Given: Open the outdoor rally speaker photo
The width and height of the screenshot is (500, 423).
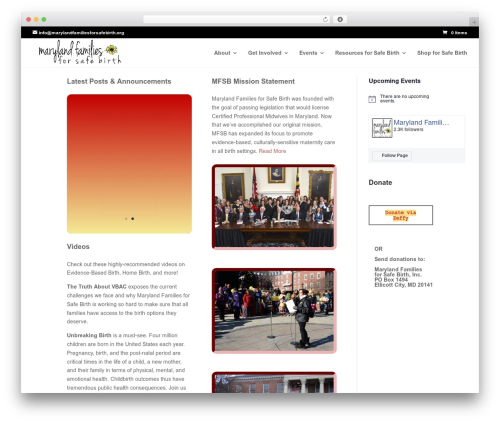Looking at the screenshot, I should point(274,310).
